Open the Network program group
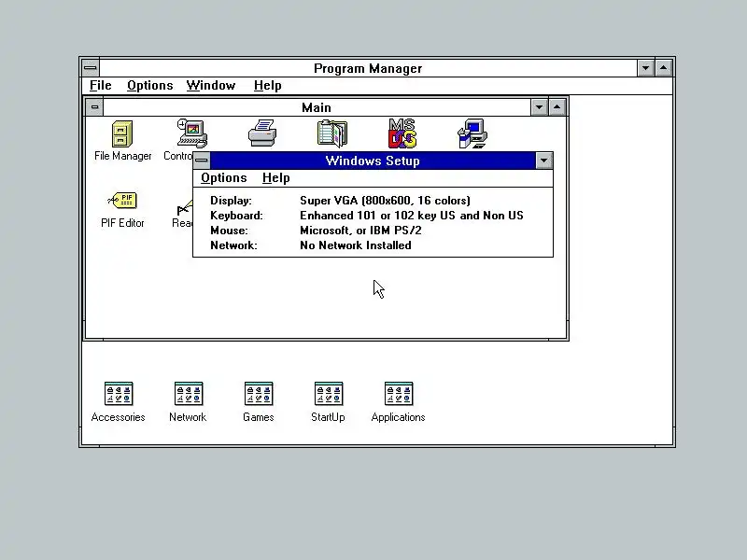Viewport: 747px width, 560px height. click(x=189, y=394)
